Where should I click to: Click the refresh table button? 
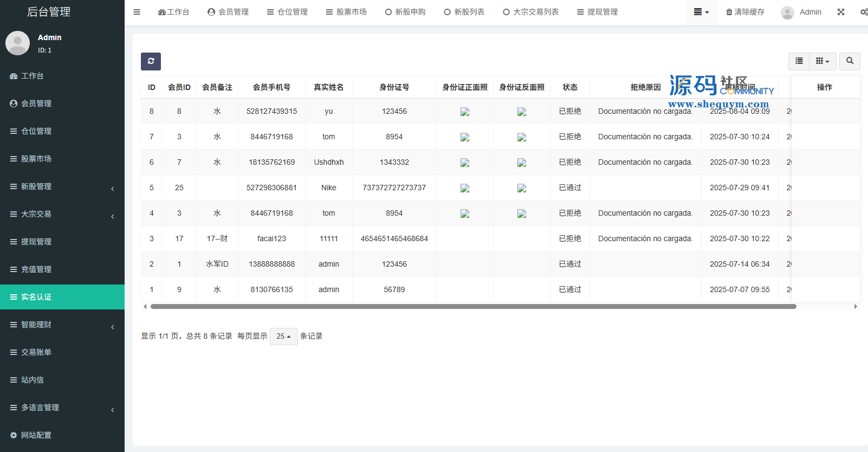click(151, 61)
